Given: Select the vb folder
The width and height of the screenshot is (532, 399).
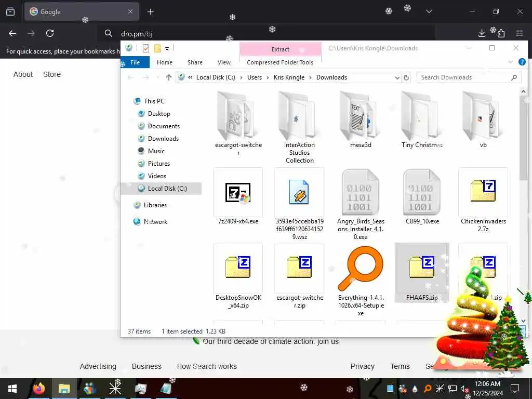Looking at the screenshot, I should [x=483, y=120].
